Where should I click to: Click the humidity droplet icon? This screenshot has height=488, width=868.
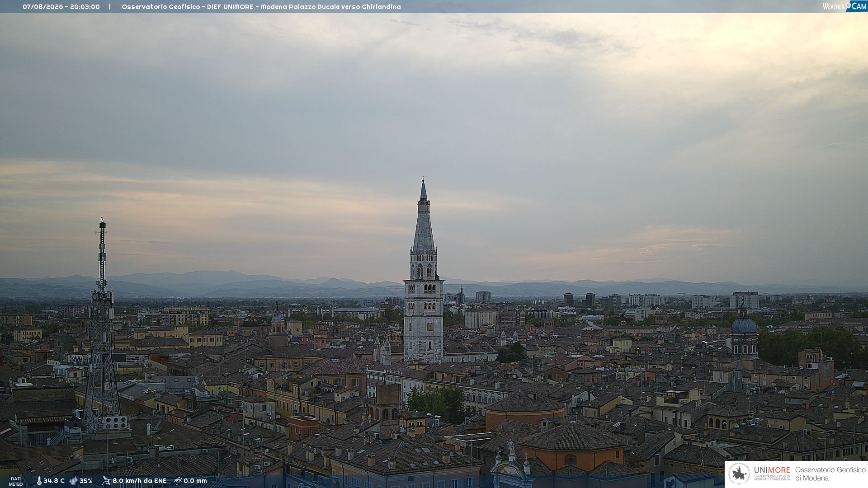(73, 481)
